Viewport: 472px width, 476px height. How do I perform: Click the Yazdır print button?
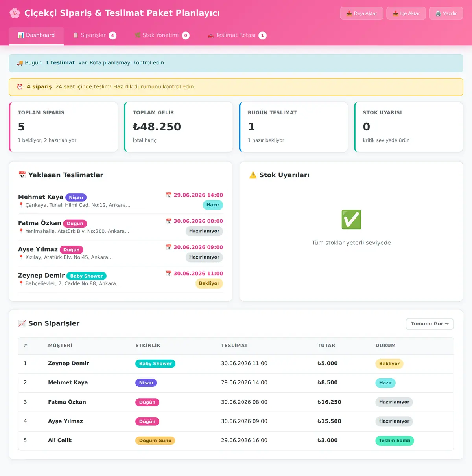pos(446,13)
